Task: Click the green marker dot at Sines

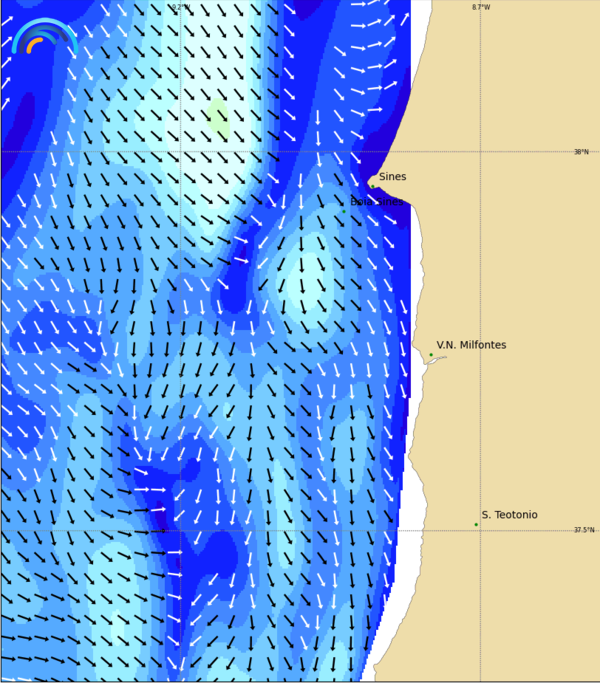Action: pos(372,186)
